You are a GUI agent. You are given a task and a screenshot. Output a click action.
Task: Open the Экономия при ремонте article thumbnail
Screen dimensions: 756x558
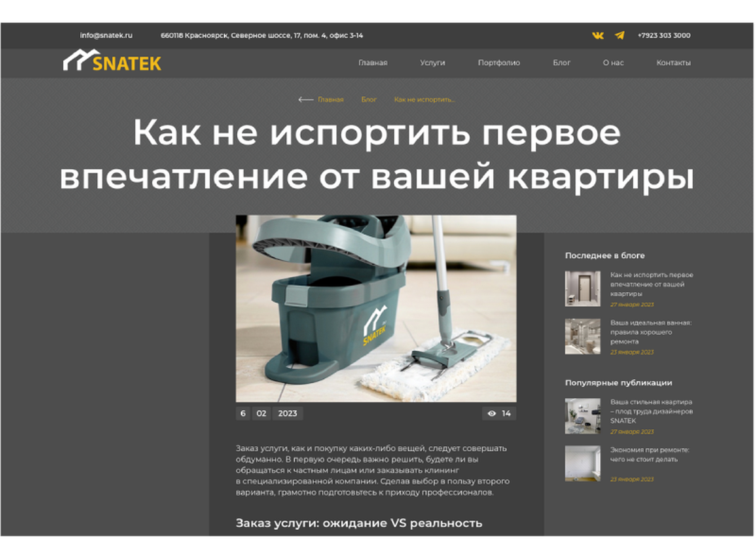tap(583, 463)
